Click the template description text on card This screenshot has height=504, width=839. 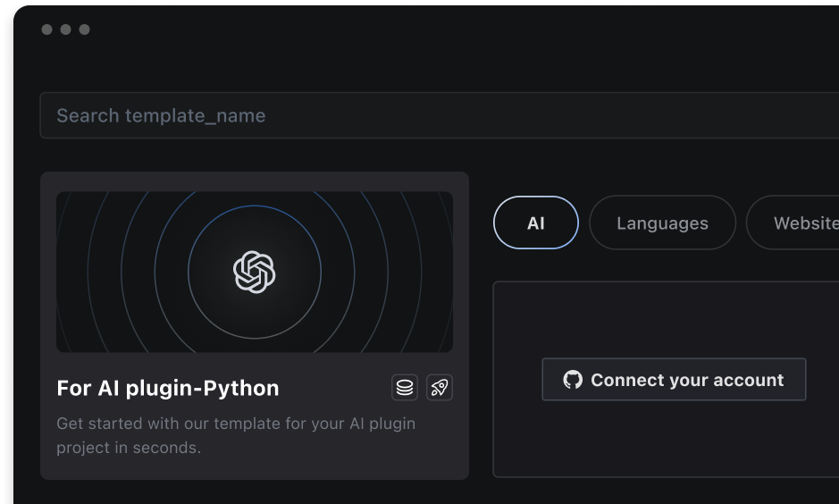pyautogui.click(x=236, y=435)
